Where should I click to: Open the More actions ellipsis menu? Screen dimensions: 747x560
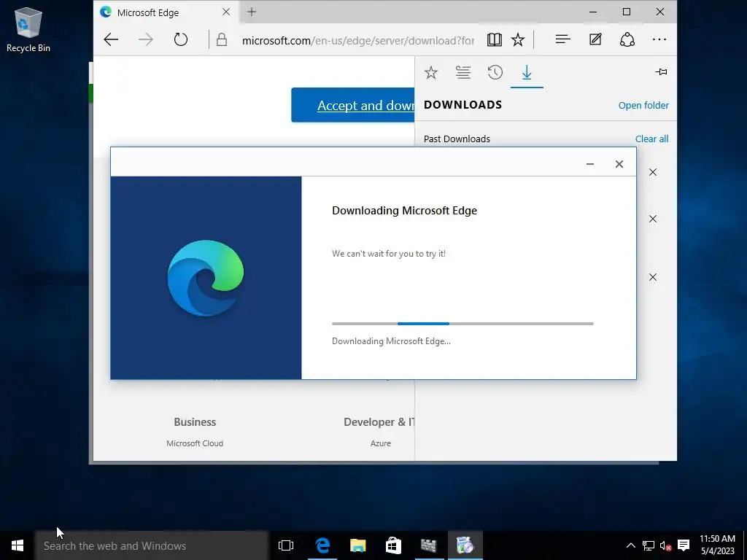tap(659, 39)
